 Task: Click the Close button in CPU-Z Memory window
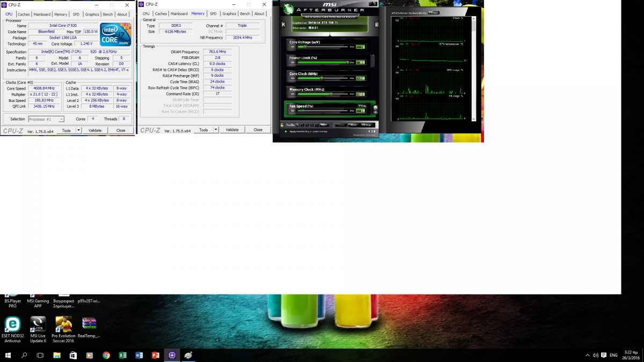click(258, 130)
